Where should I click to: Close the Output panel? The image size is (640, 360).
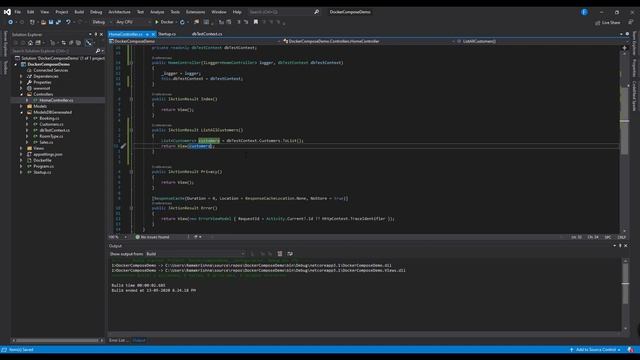(626, 246)
